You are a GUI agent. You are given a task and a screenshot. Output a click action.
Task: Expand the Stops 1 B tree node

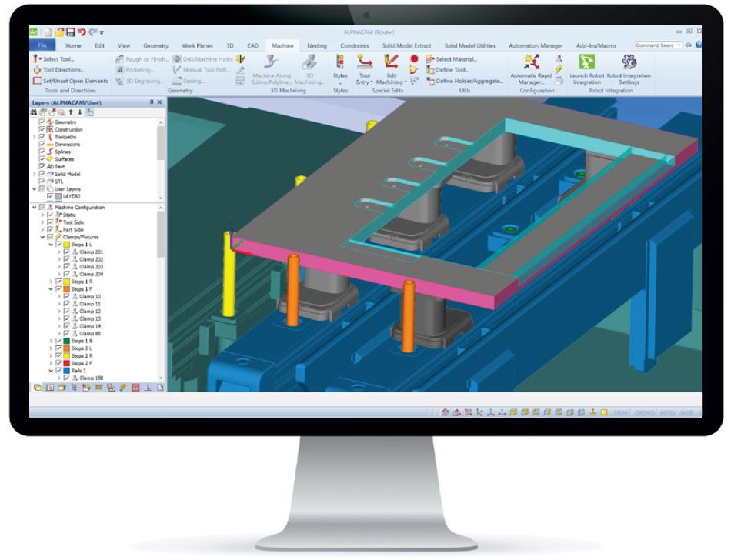coord(51,341)
